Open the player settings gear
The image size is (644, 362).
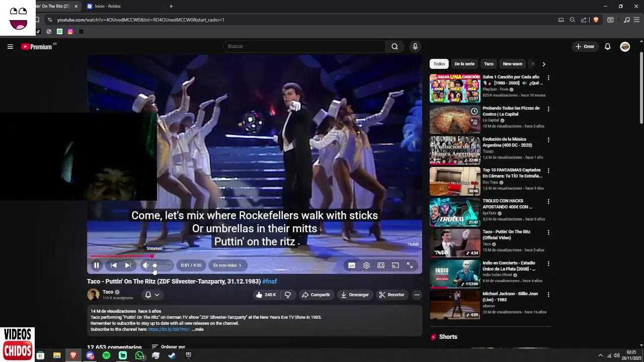pyautogui.click(x=366, y=265)
